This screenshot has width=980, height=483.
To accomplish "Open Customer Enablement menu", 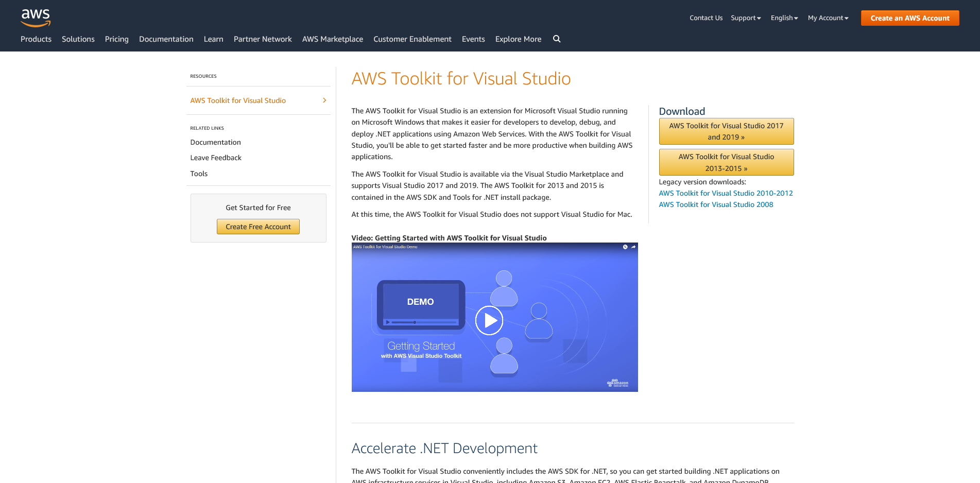I will tap(412, 39).
